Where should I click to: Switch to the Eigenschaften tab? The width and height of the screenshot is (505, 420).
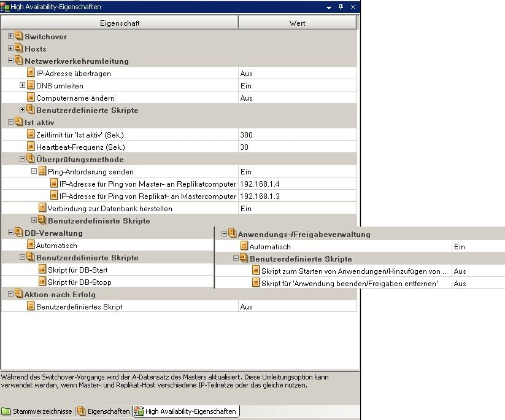[x=104, y=411]
